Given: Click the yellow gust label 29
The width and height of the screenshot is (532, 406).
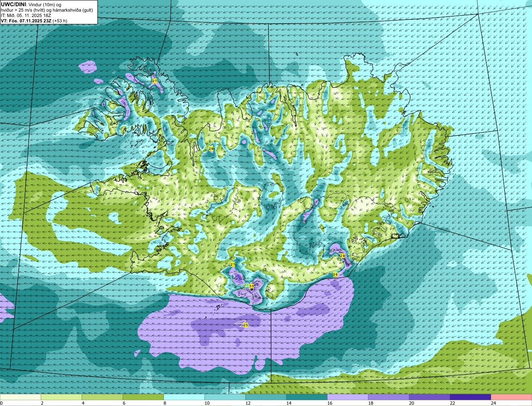Looking at the screenshot, I should click(342, 256).
